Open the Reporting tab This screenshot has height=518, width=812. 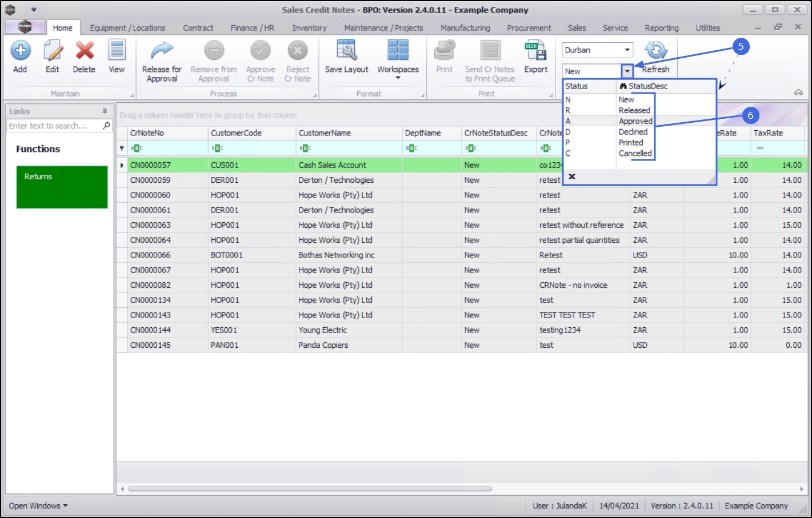tap(662, 28)
